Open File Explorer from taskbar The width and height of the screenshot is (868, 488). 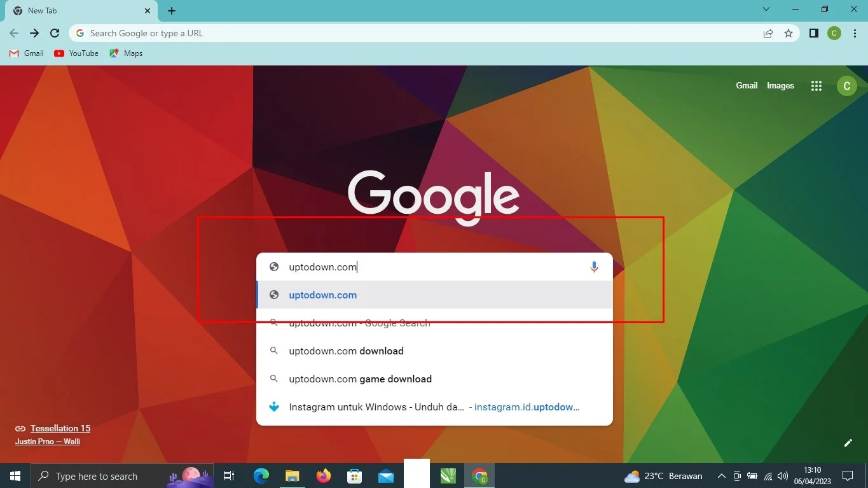tap(292, 476)
